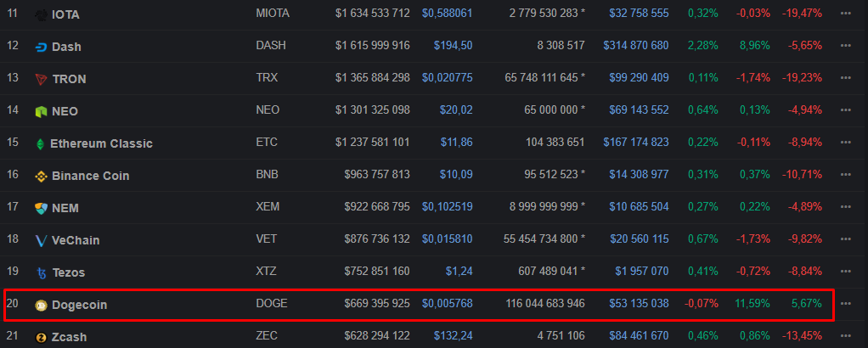Click the TRON volume $99 290 409
The image size is (868, 348).
click(x=640, y=77)
